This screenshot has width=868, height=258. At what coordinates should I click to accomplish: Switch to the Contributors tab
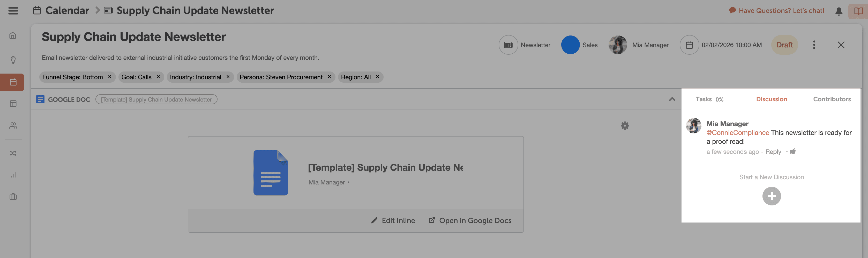(832, 99)
